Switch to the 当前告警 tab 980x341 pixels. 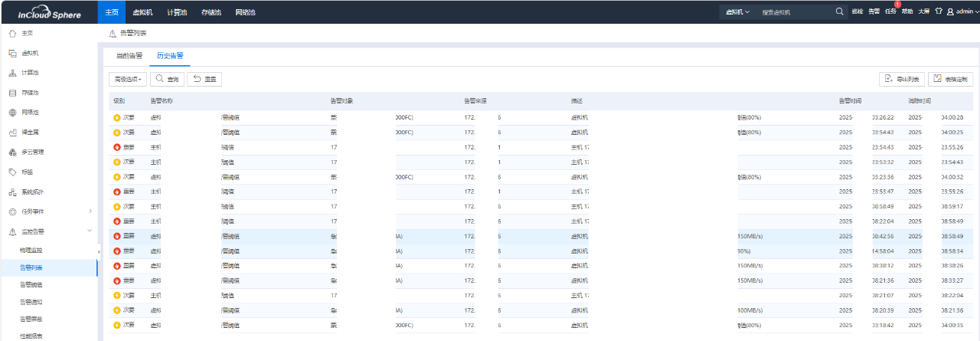(129, 56)
